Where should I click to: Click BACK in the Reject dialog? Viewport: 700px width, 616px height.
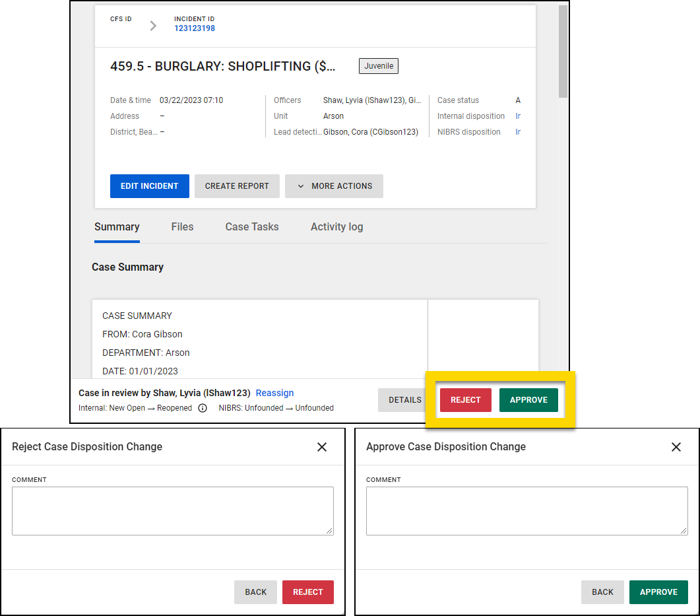(x=255, y=592)
